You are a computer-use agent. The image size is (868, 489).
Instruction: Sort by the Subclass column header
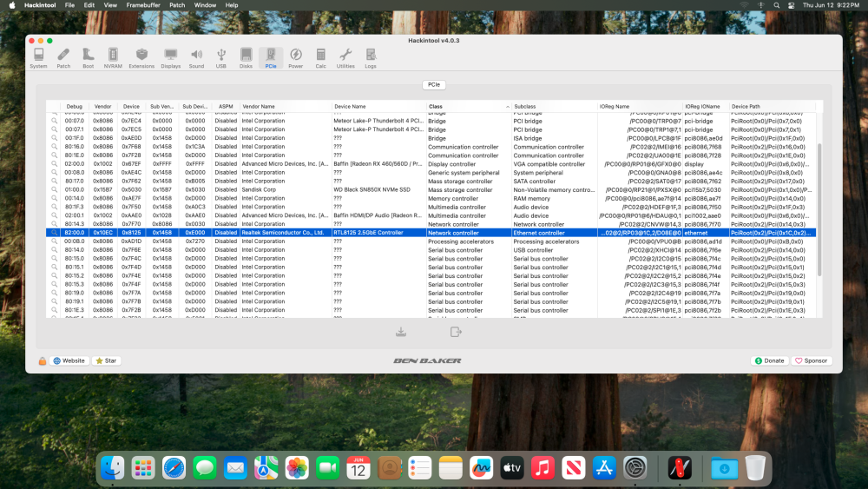[x=555, y=106]
